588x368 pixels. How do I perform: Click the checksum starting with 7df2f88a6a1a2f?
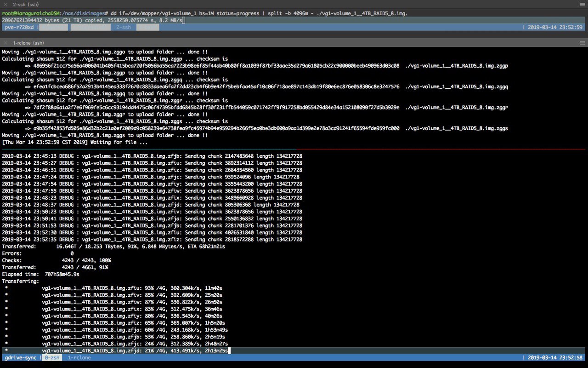click(216, 107)
